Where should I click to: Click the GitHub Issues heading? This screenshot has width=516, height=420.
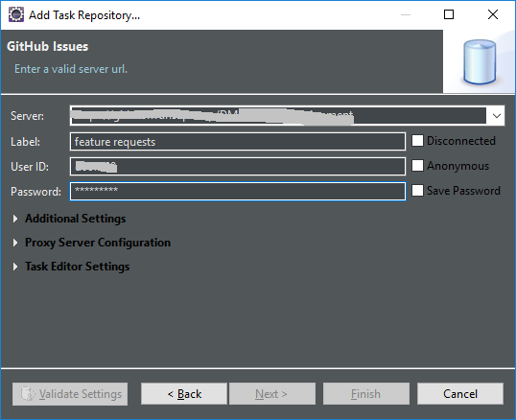tap(47, 46)
